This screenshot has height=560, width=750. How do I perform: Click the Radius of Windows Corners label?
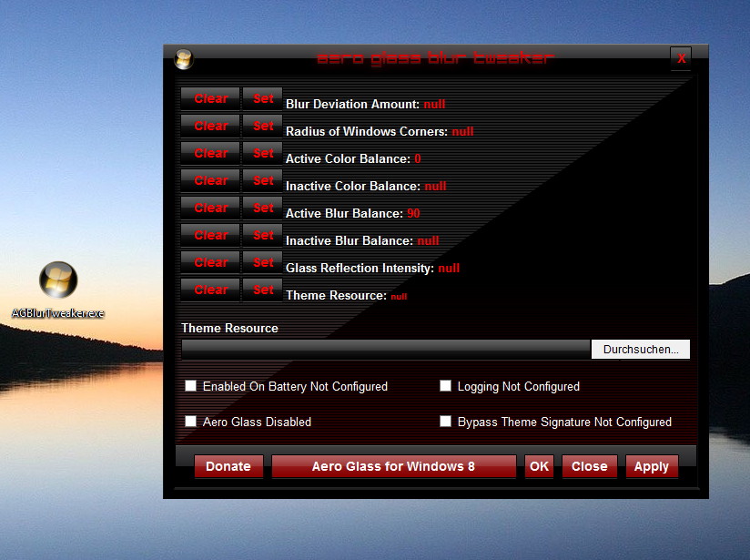click(x=367, y=132)
